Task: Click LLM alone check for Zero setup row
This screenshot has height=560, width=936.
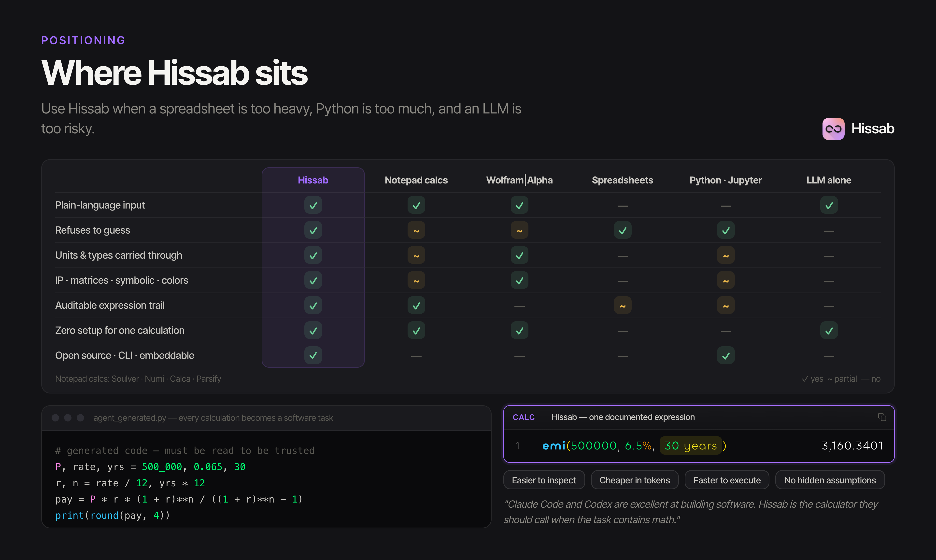Action: point(829,330)
